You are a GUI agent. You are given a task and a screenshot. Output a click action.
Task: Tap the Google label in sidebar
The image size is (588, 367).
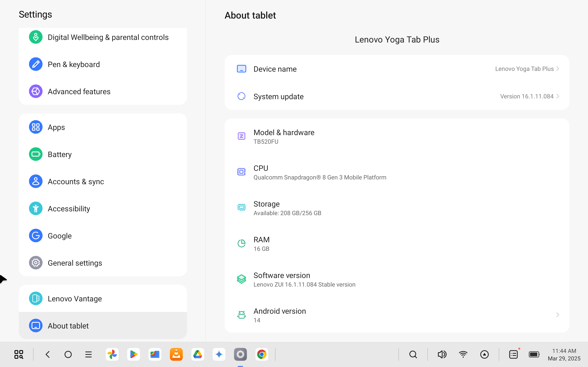click(60, 236)
